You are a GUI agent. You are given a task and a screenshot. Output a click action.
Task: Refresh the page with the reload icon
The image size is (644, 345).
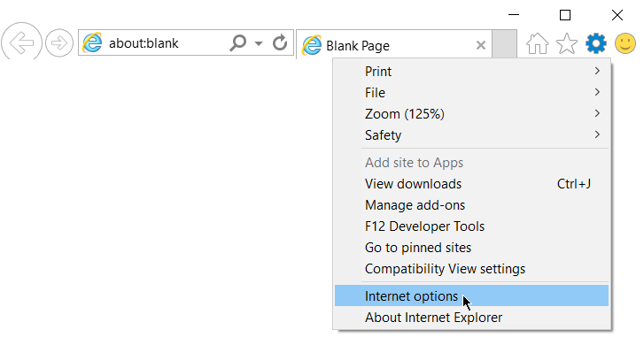click(x=280, y=42)
